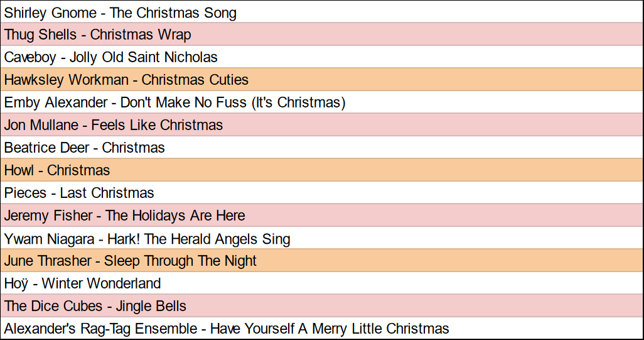Click the 'Hark! The Herald Angels Sing' title text
Screen dimensions: 644x340
[x=198, y=239]
